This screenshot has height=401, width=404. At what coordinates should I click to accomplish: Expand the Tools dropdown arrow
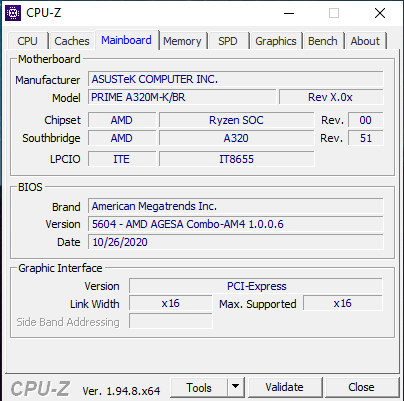click(x=236, y=388)
